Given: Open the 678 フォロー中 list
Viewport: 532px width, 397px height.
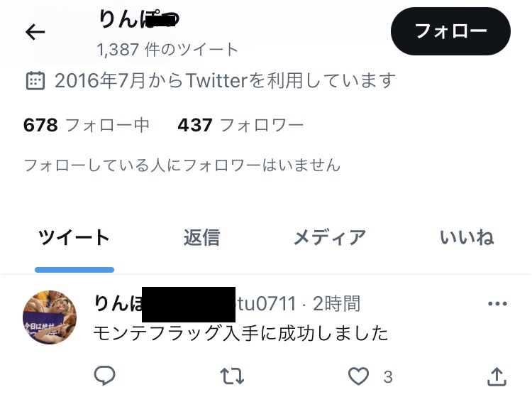Looking at the screenshot, I should [x=87, y=125].
